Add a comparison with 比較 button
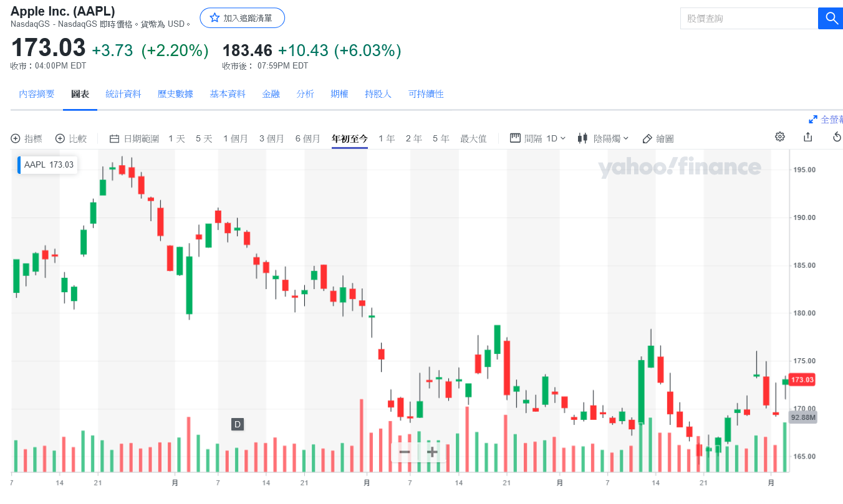 71,138
